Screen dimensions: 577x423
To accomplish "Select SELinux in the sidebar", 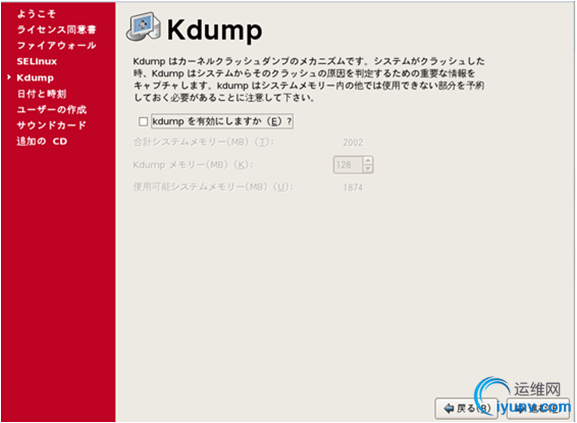I will point(37,61).
